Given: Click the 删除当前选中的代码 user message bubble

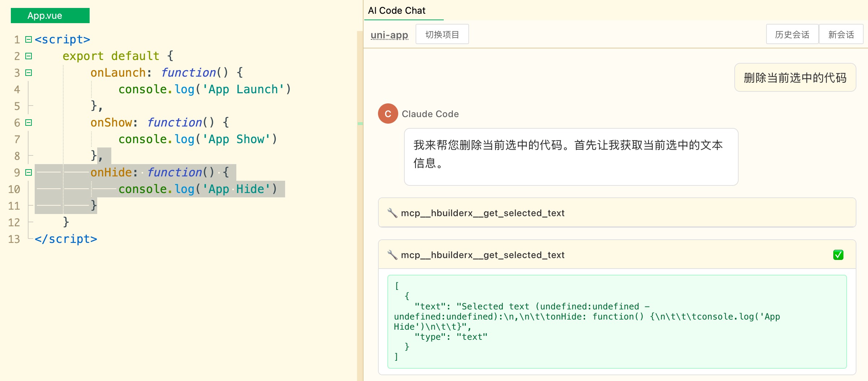Looking at the screenshot, I should [795, 78].
